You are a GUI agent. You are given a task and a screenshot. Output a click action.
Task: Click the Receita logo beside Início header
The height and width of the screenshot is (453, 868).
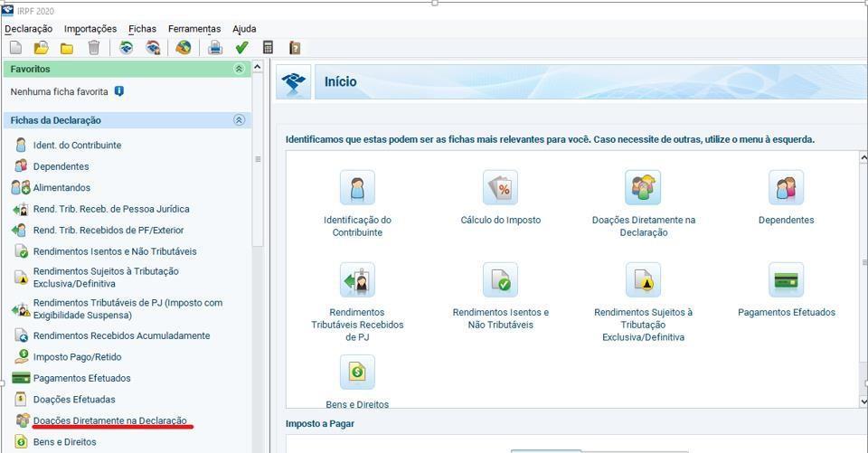click(x=293, y=82)
